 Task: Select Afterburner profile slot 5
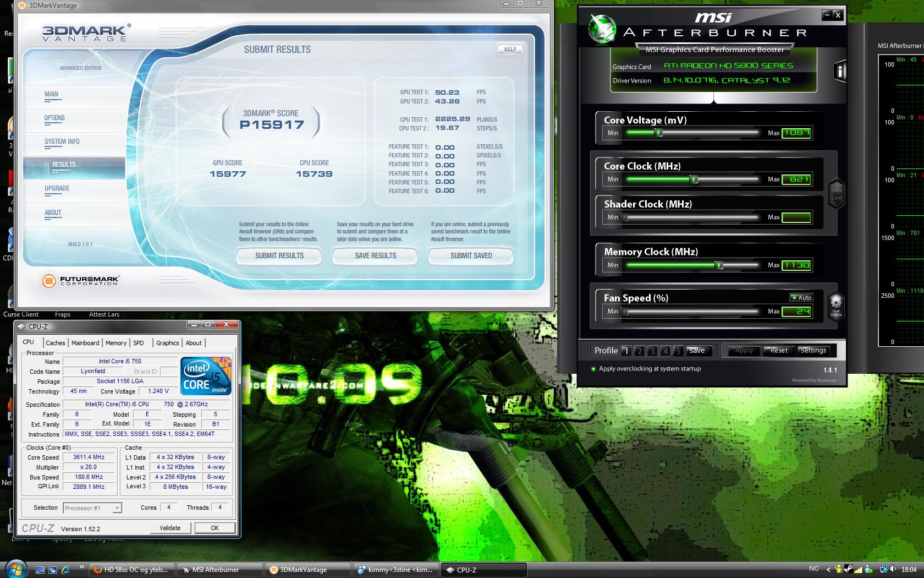click(678, 351)
